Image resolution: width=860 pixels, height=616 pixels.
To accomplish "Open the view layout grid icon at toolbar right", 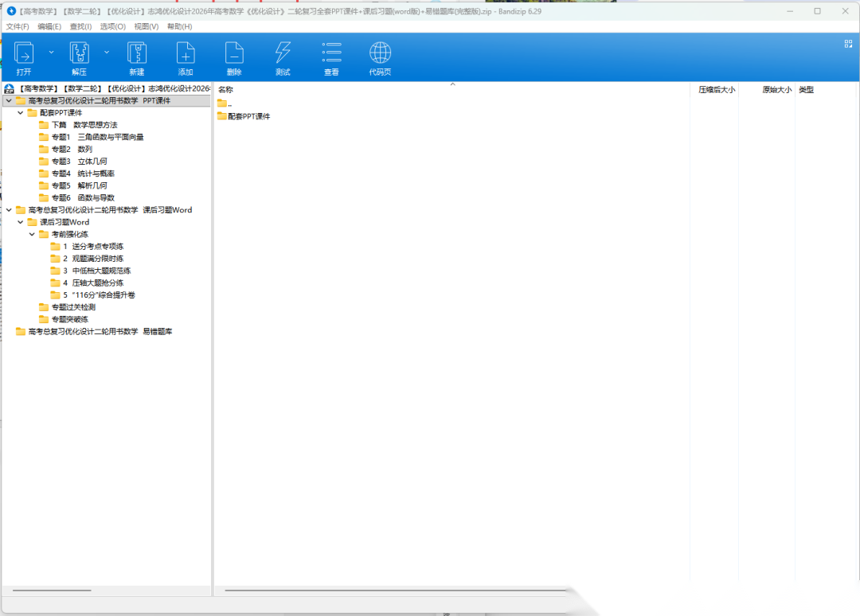I will (x=848, y=45).
